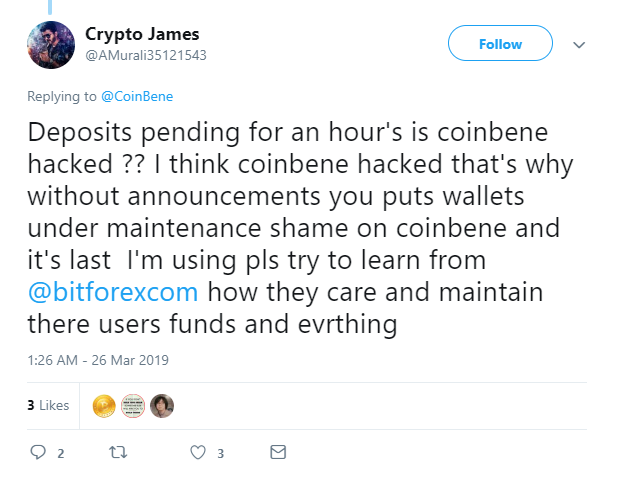Click the envelope direct message icon
The height and width of the screenshot is (480, 622).
(x=278, y=452)
